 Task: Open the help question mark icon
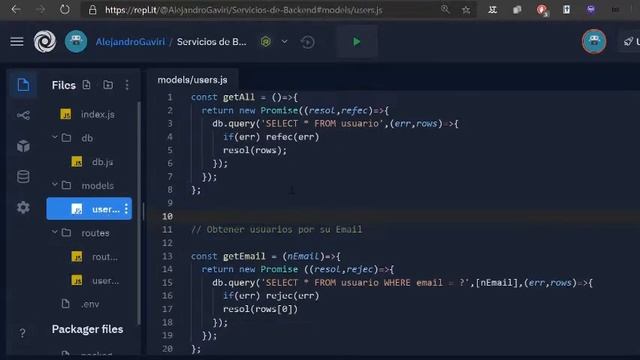point(22,333)
